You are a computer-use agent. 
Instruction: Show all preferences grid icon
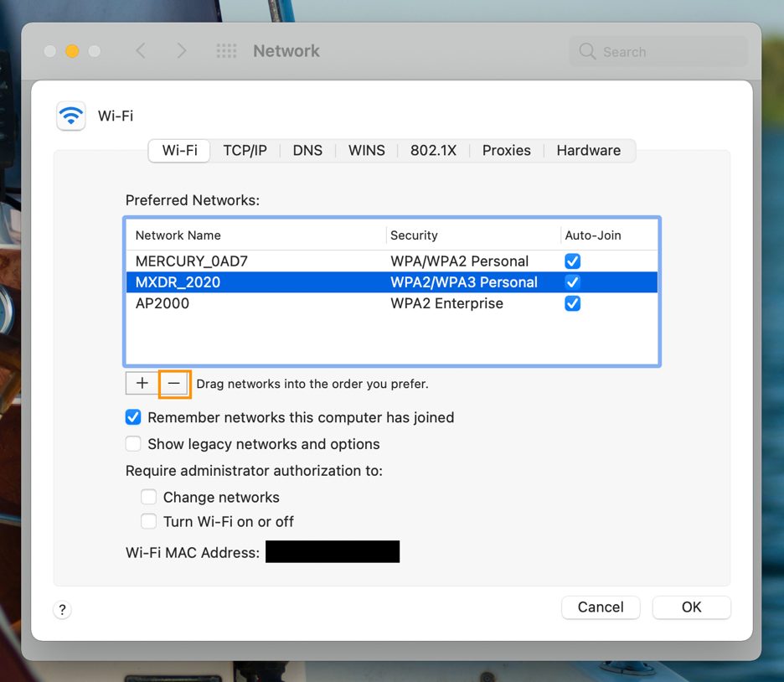coord(226,51)
